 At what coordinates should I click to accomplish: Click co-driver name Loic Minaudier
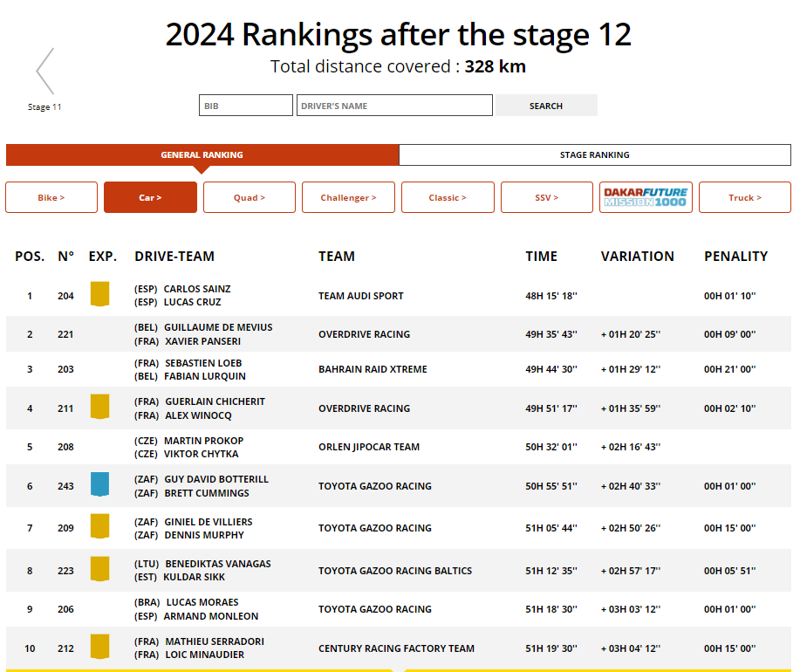click(205, 655)
